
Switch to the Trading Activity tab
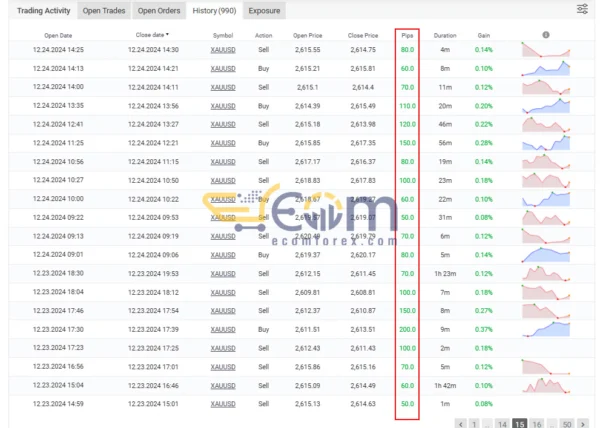(44, 11)
